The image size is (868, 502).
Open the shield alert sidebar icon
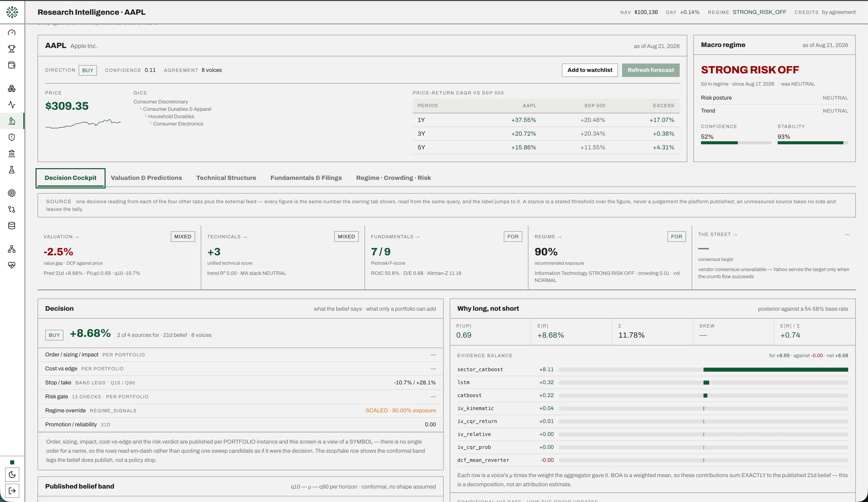click(12, 137)
